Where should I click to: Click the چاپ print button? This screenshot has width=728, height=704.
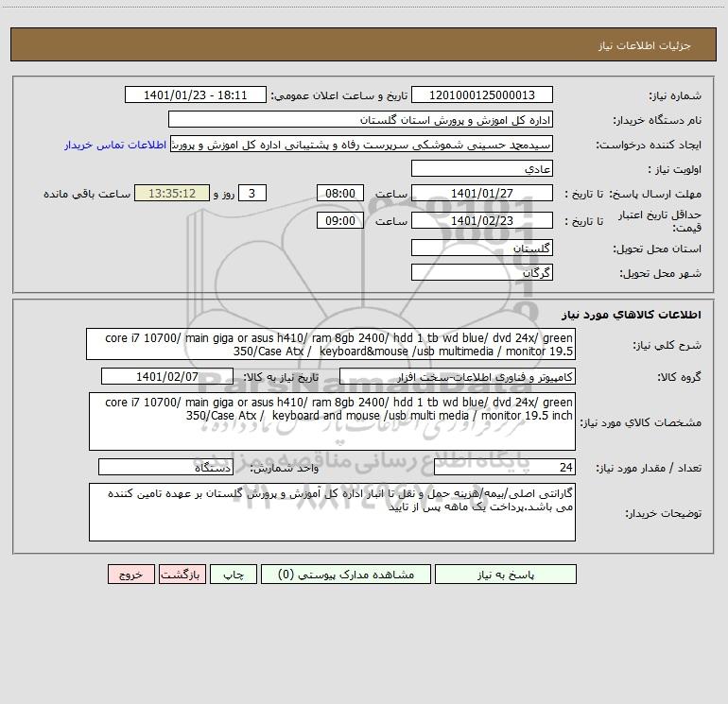[x=234, y=574]
